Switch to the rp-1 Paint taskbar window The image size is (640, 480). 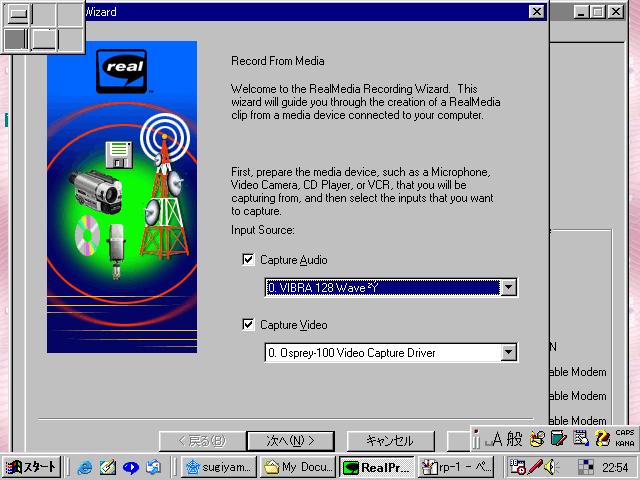[x=456, y=467]
